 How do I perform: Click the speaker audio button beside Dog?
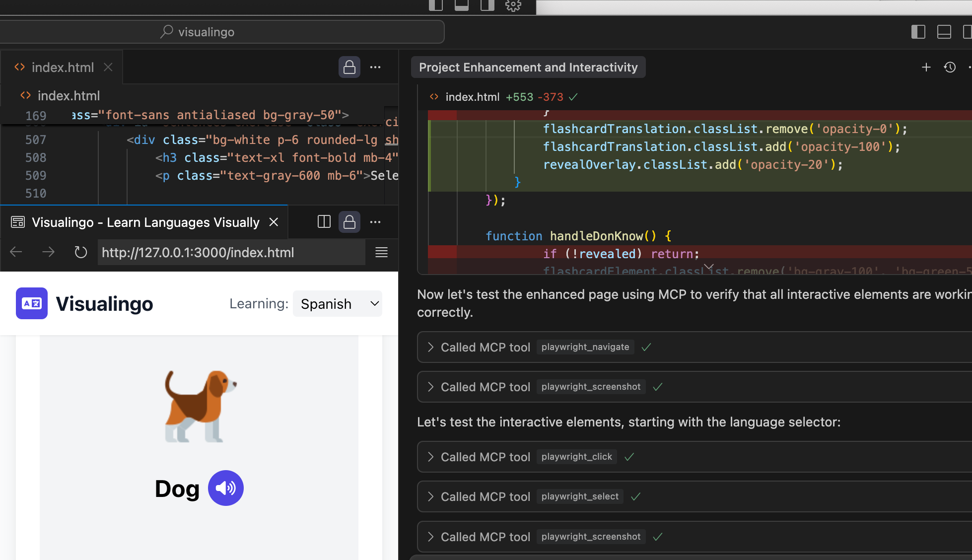pos(225,488)
